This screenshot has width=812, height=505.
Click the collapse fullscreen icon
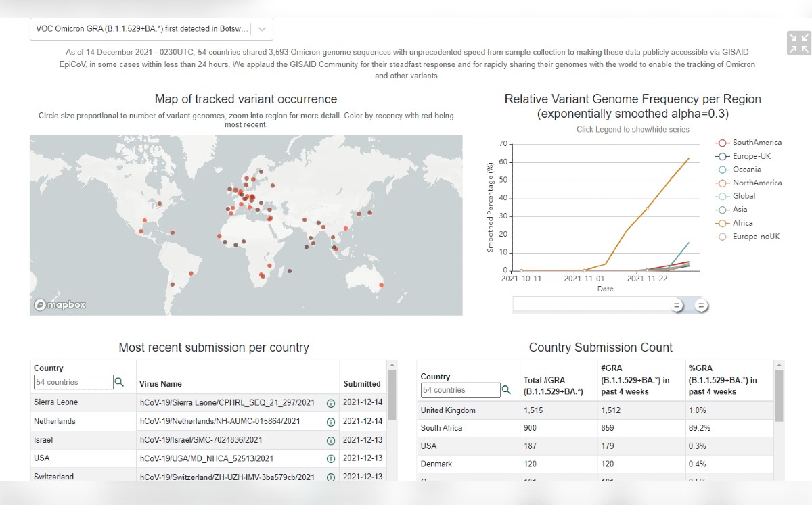pyautogui.click(x=798, y=43)
